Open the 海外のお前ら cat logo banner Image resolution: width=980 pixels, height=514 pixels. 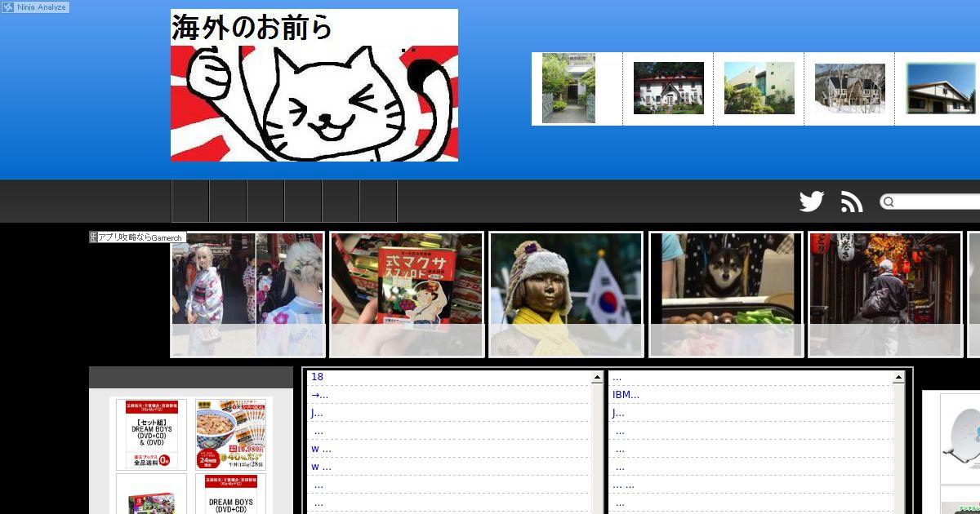click(314, 86)
